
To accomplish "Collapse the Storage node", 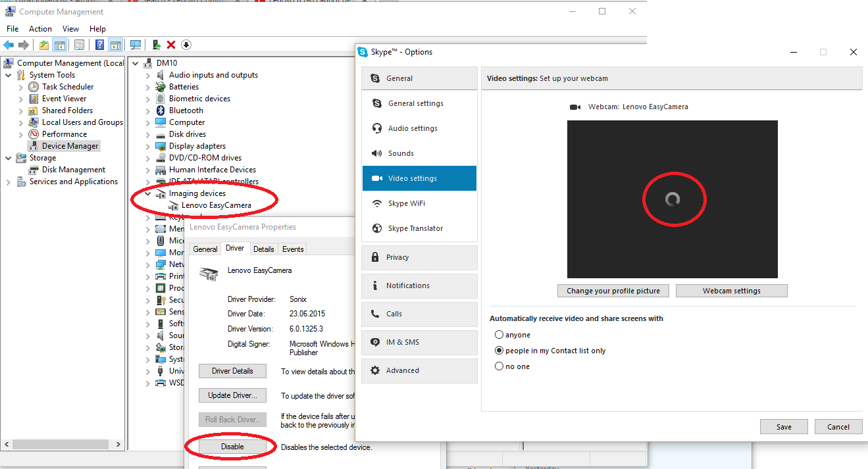I will pos(9,158).
